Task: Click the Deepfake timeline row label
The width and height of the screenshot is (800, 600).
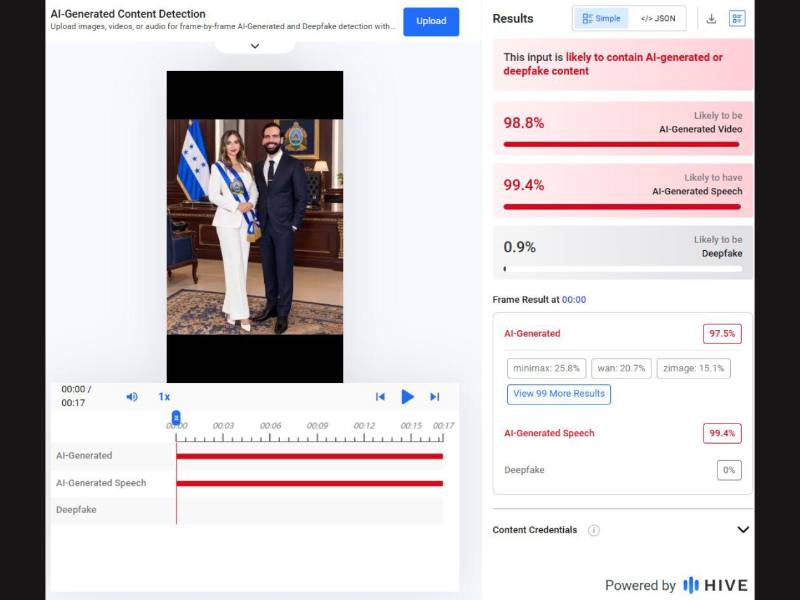Action: point(76,510)
